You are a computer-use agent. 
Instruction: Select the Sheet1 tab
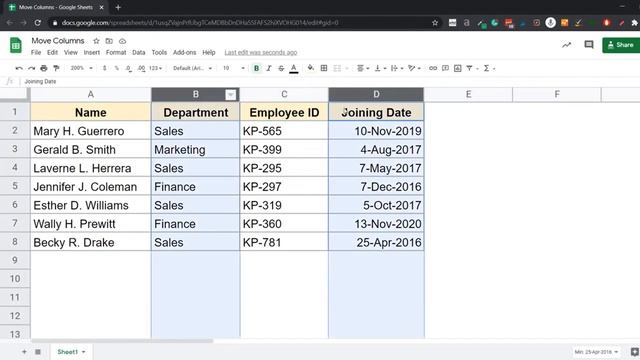(71, 351)
